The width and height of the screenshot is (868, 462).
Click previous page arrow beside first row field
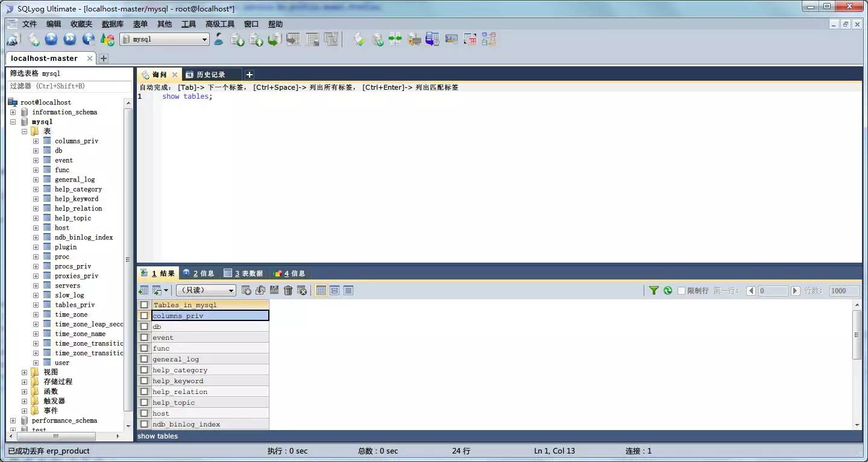tap(751, 290)
